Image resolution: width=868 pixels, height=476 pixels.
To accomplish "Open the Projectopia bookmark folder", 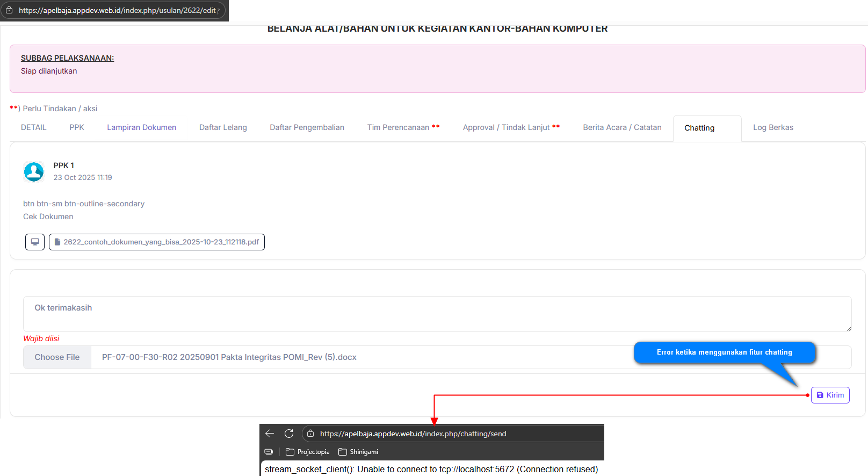I will (308, 452).
